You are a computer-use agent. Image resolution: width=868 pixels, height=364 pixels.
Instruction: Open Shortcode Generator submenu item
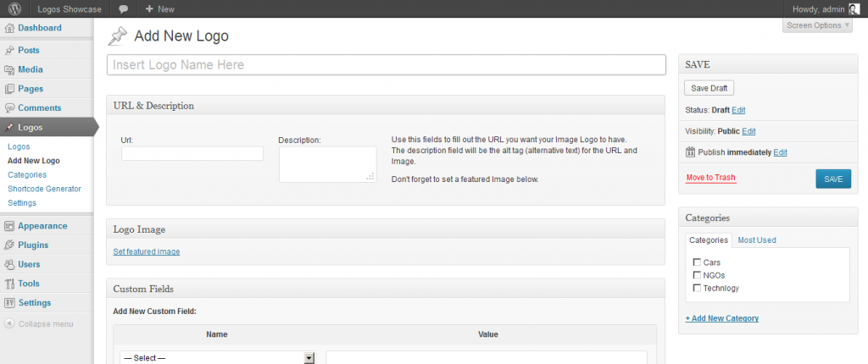(44, 189)
